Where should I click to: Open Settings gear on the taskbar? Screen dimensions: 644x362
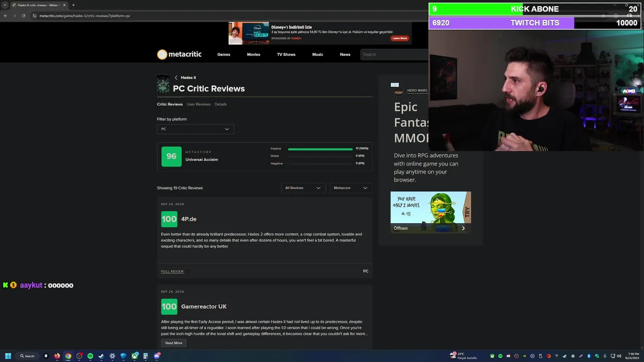coord(112,356)
